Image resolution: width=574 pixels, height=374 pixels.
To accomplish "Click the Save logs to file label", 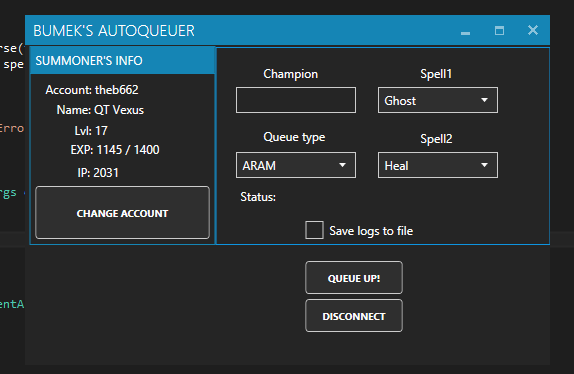I will [371, 231].
